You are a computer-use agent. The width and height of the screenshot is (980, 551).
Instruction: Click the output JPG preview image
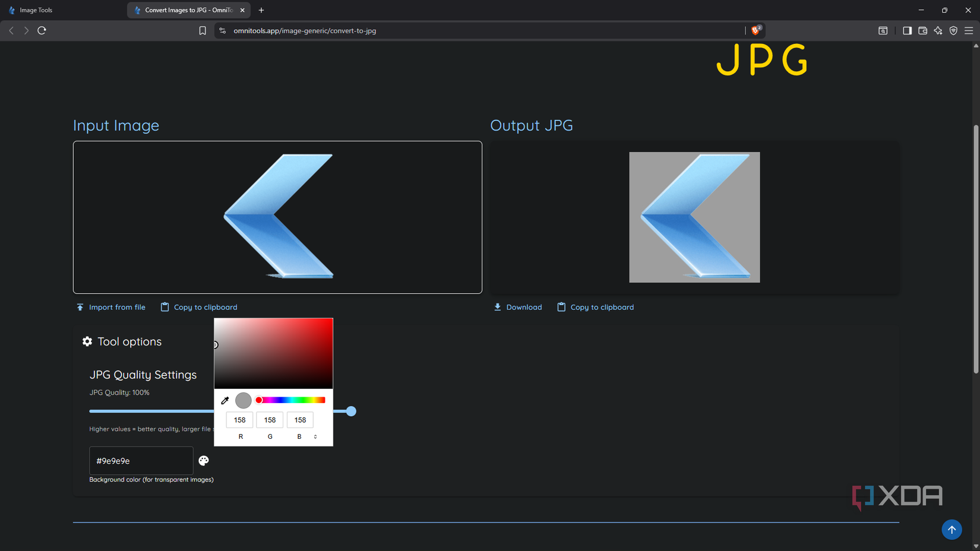[694, 217]
